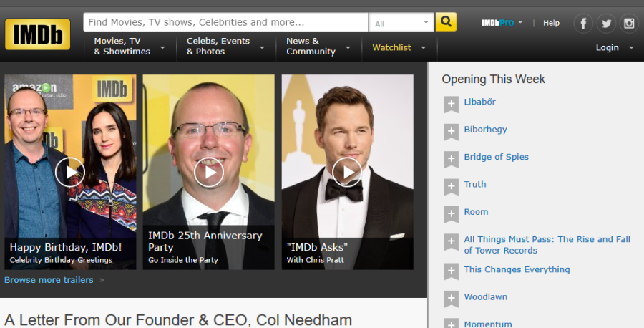The width and height of the screenshot is (644, 328).
Task: Click the Help link in header
Action: pyautogui.click(x=551, y=23)
